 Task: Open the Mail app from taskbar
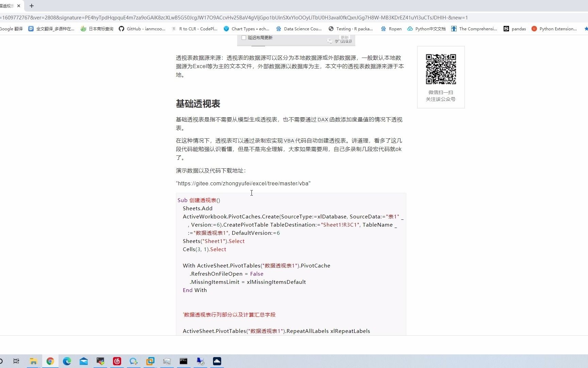tap(83, 361)
